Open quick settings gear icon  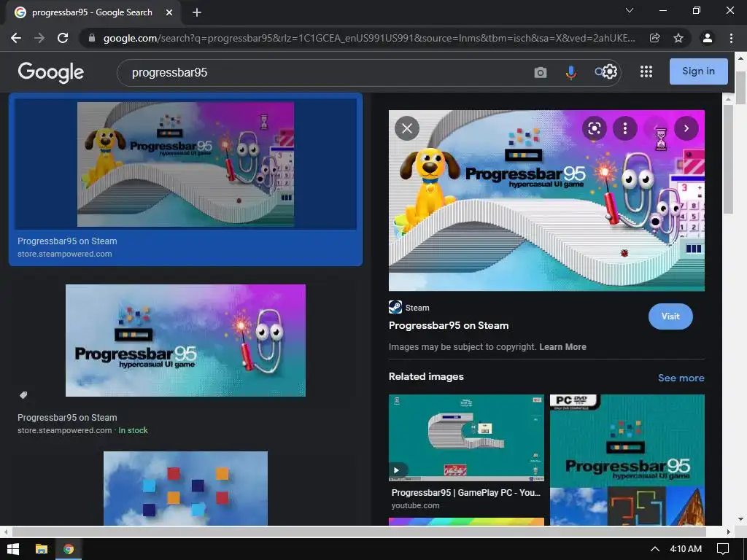click(610, 71)
